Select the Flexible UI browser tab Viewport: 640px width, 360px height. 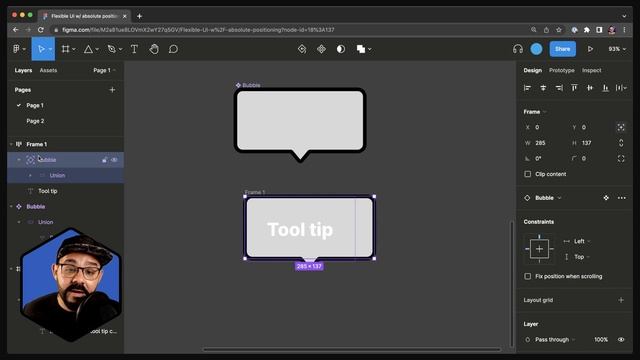click(84, 16)
